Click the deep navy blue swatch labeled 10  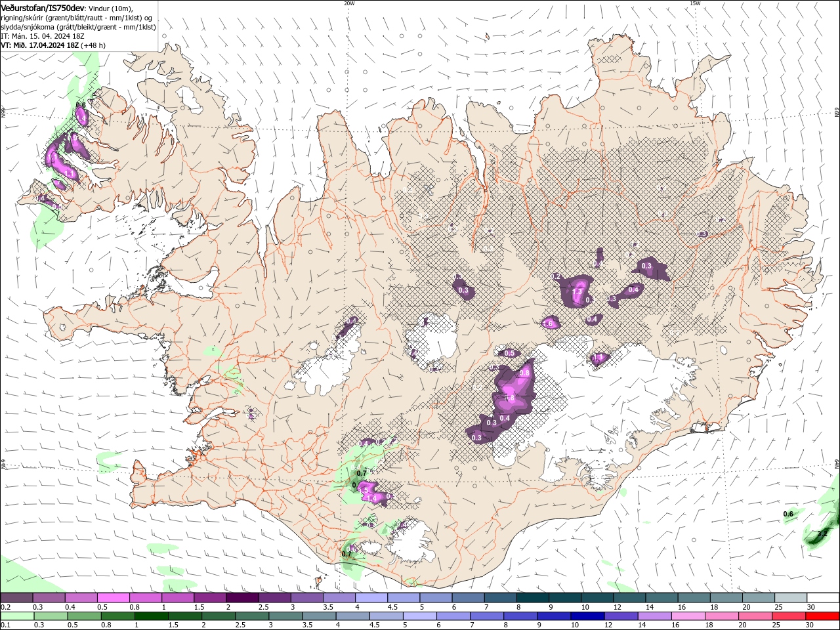point(587,616)
